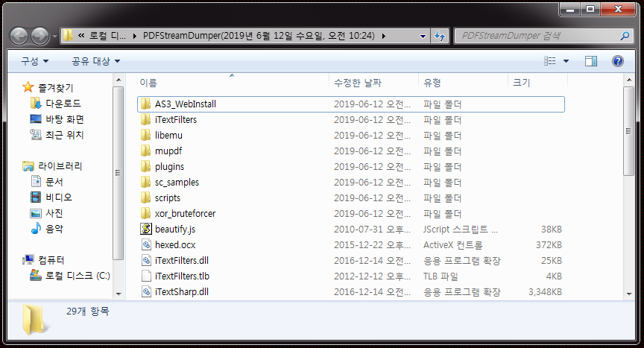644x348 pixels.
Task: Click the beautify.js script file icon
Action: (146, 229)
